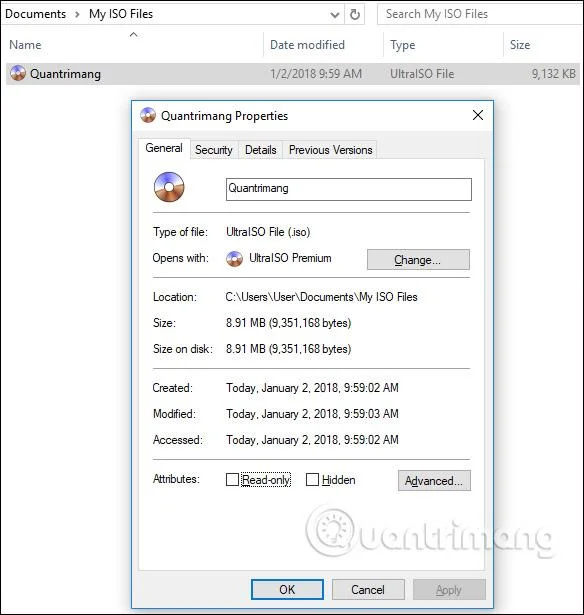The width and height of the screenshot is (584, 615).
Task: Enable the Hidden attribute checkbox
Action: (x=312, y=479)
